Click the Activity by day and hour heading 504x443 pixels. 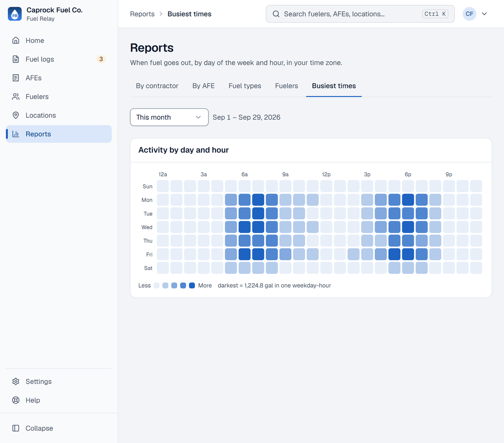pos(184,150)
